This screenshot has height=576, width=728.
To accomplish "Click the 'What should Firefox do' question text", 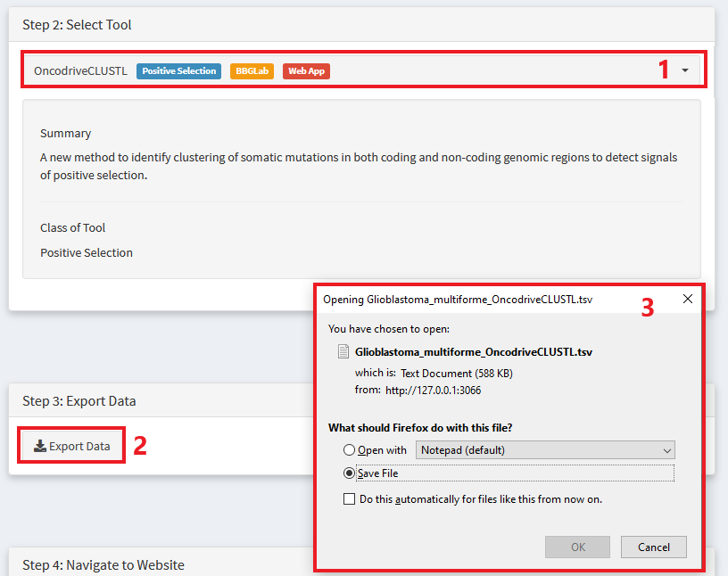I will pyautogui.click(x=420, y=428).
